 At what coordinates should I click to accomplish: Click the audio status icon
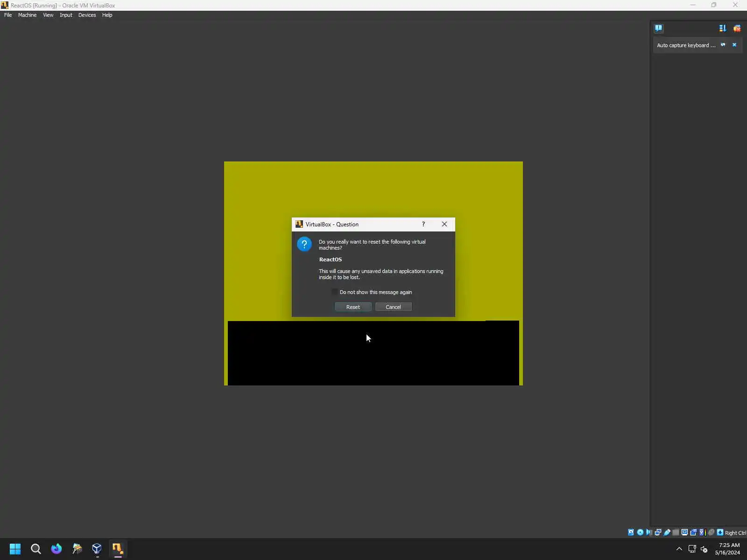(x=649, y=532)
